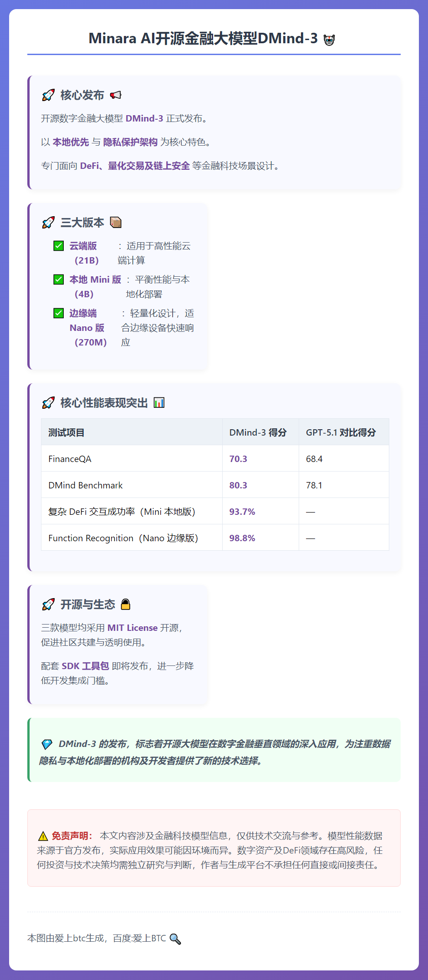Click the 云端版 (21B) label
The height and width of the screenshot is (980, 428).
tap(84, 253)
